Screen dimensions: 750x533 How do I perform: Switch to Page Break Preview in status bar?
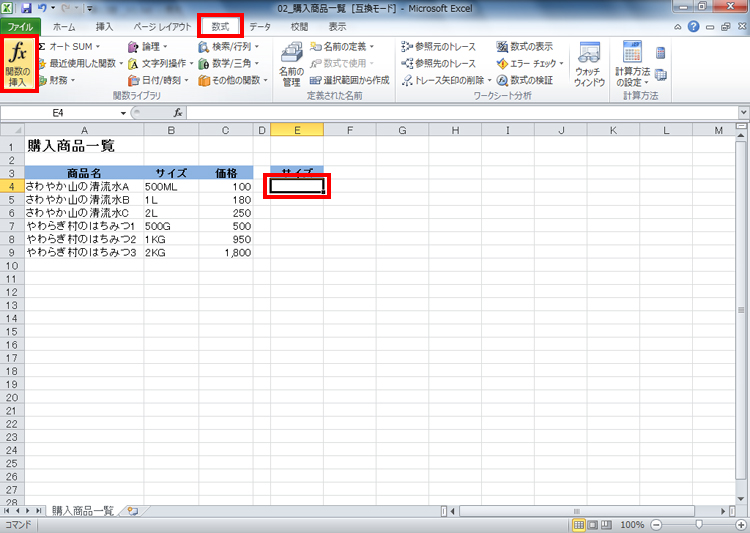(606, 525)
